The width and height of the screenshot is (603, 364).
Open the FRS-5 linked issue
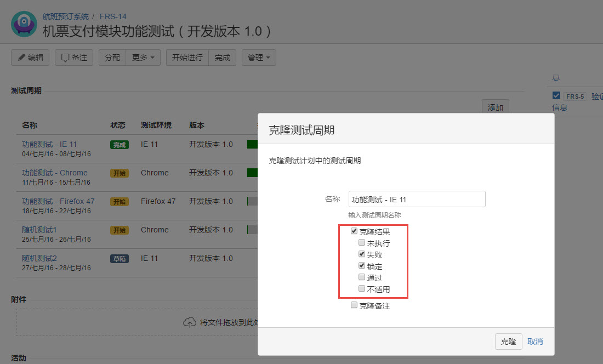pyautogui.click(x=575, y=96)
